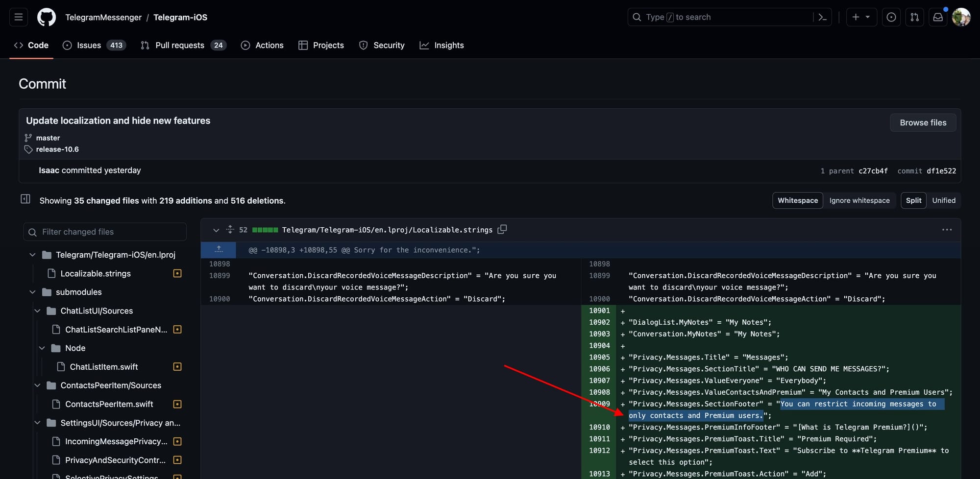Switch to the Security tab
The image size is (980, 479).
tap(382, 45)
